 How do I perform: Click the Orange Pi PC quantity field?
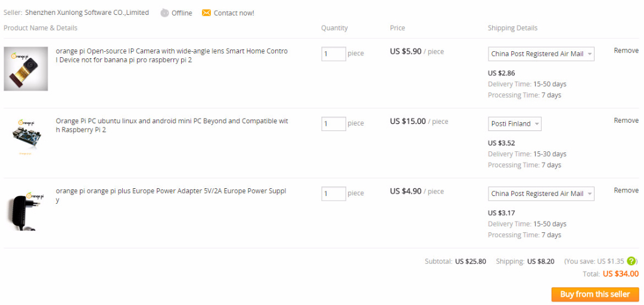(x=333, y=124)
